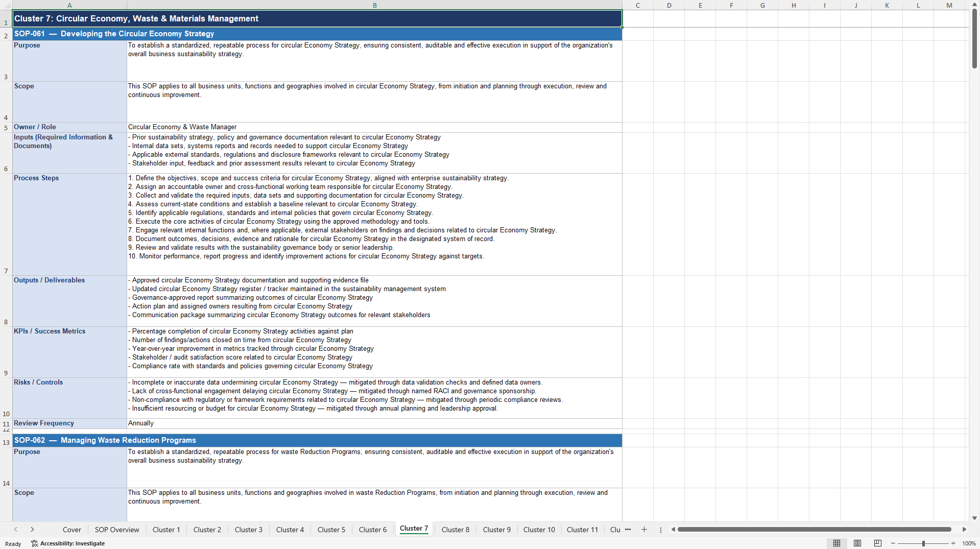This screenshot has width=980, height=549.
Task: Select the Annually value cell
Action: click(x=374, y=423)
